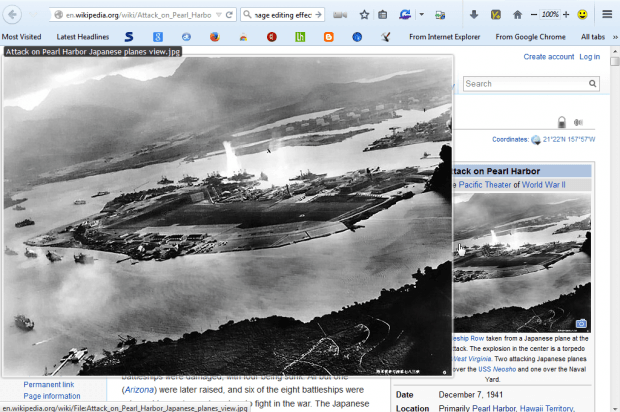Go back with the browser Back arrow

(x=12, y=15)
